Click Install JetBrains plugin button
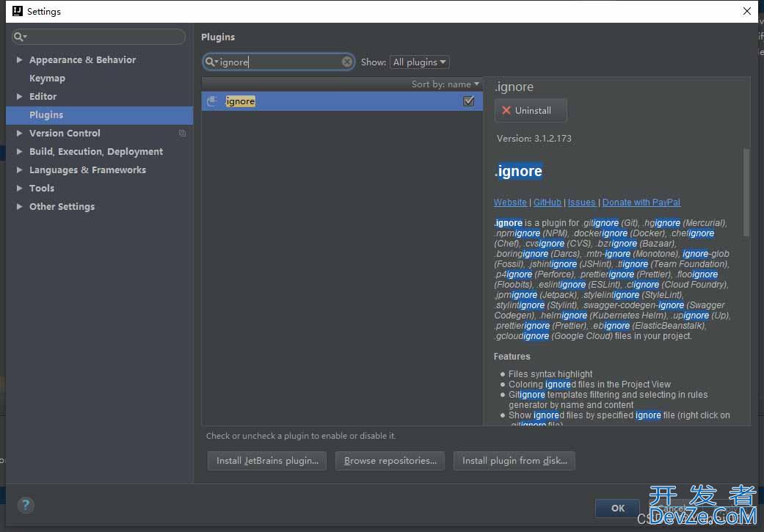This screenshot has height=532, width=764. point(267,461)
